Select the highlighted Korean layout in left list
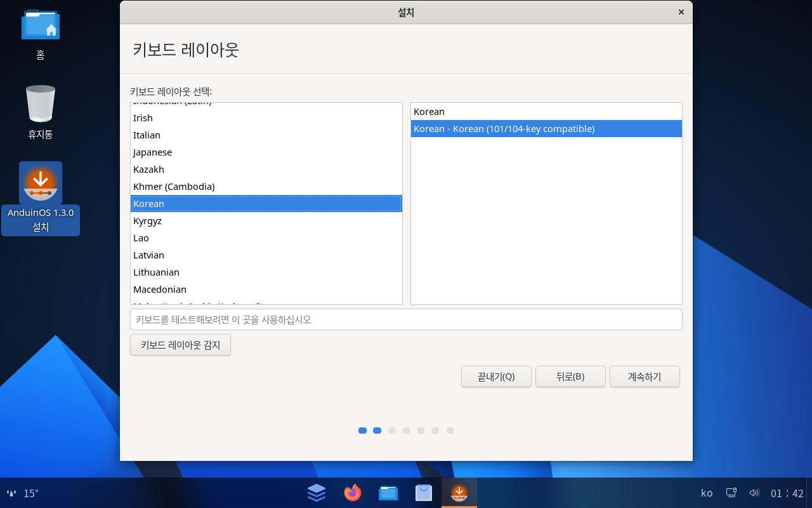Image resolution: width=812 pixels, height=508 pixels. 266,204
